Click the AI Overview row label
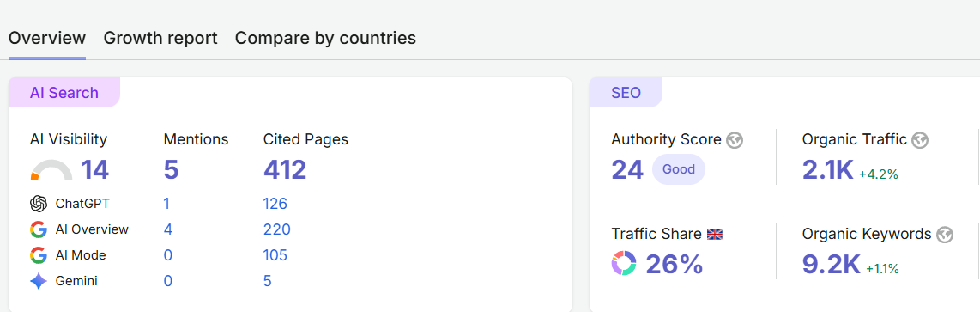Viewport: 980px width, 312px height. (x=92, y=229)
